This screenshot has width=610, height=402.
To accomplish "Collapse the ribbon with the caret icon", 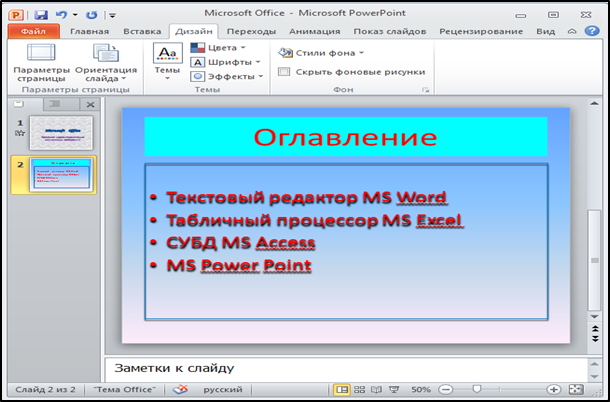I will tap(572, 32).
